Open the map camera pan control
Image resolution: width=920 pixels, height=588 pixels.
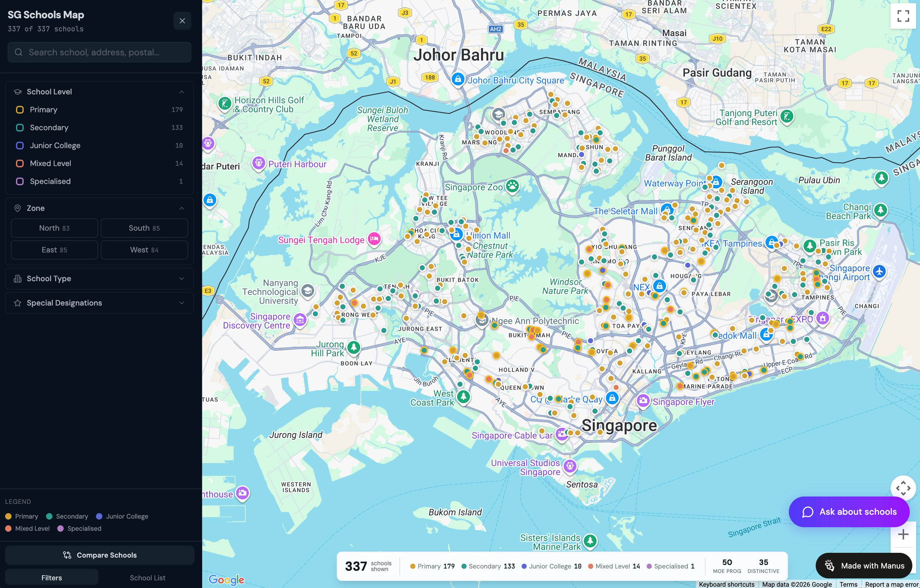pyautogui.click(x=903, y=488)
